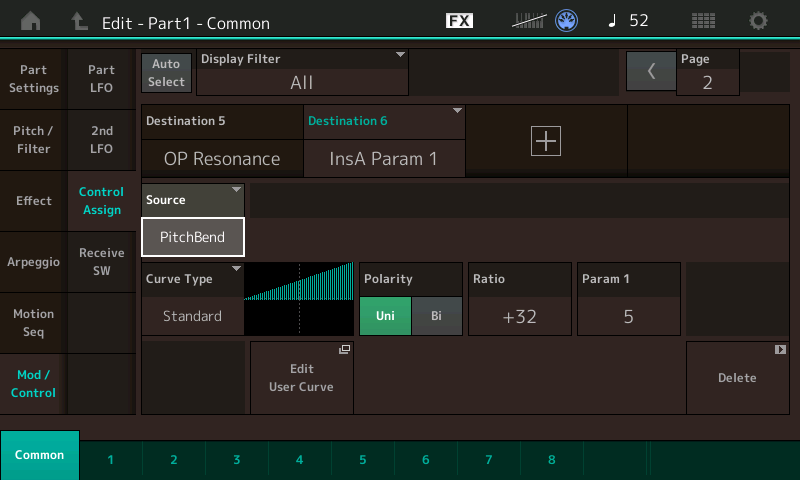Switch to the Part LFO tab

[101, 80]
